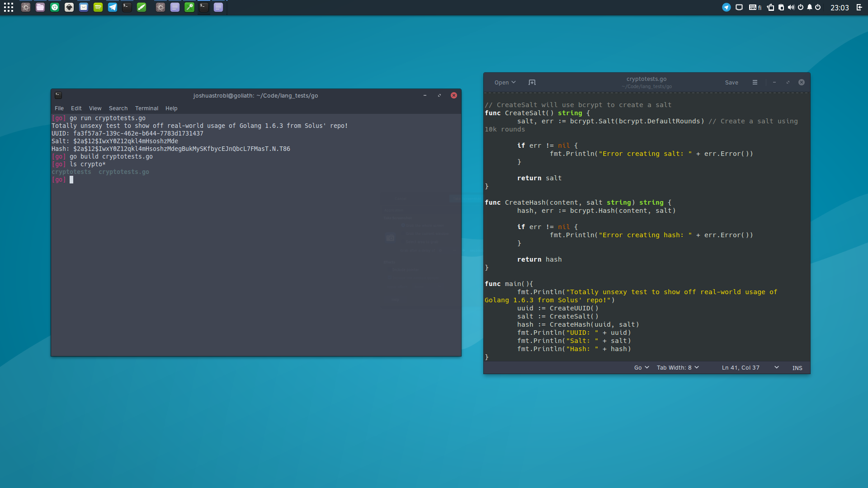Click the Save button in gedit

point(731,82)
